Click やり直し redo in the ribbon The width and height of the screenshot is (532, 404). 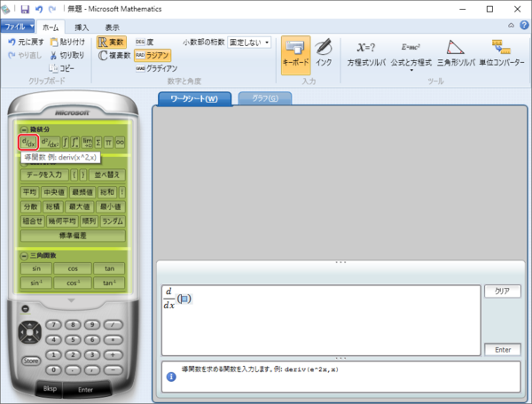click(25, 55)
